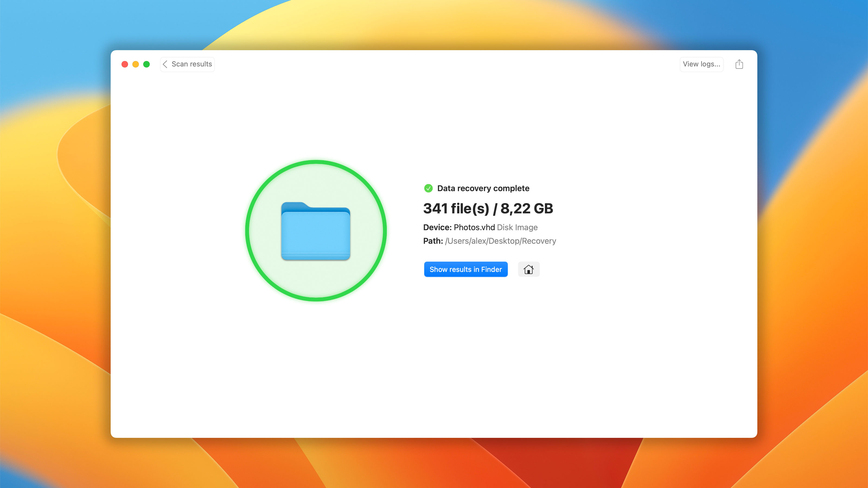
Task: Tap the share arrow in the top-right corner
Action: (x=739, y=64)
